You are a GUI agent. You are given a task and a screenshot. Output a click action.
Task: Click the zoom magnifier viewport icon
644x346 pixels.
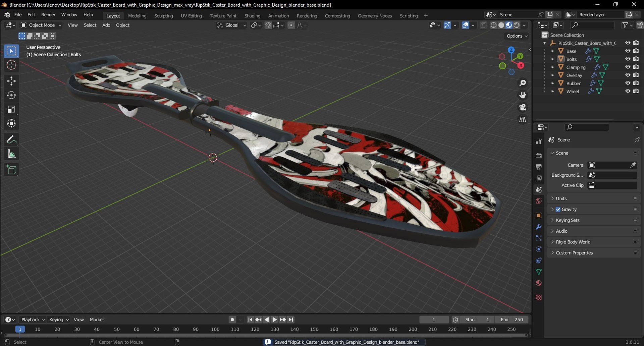coord(523,83)
